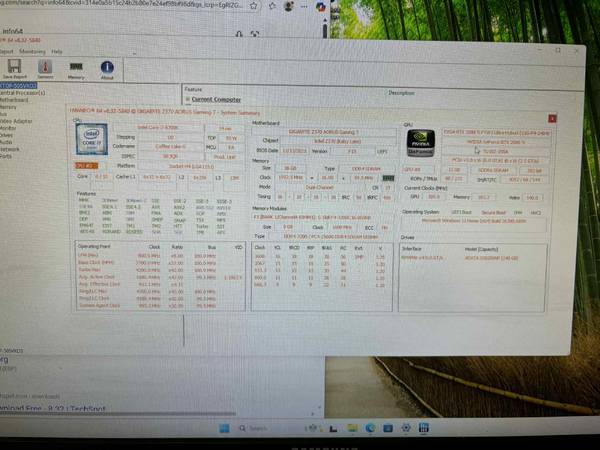Click the Save Report toolbar icon
The height and width of the screenshot is (450, 600).
click(x=15, y=69)
